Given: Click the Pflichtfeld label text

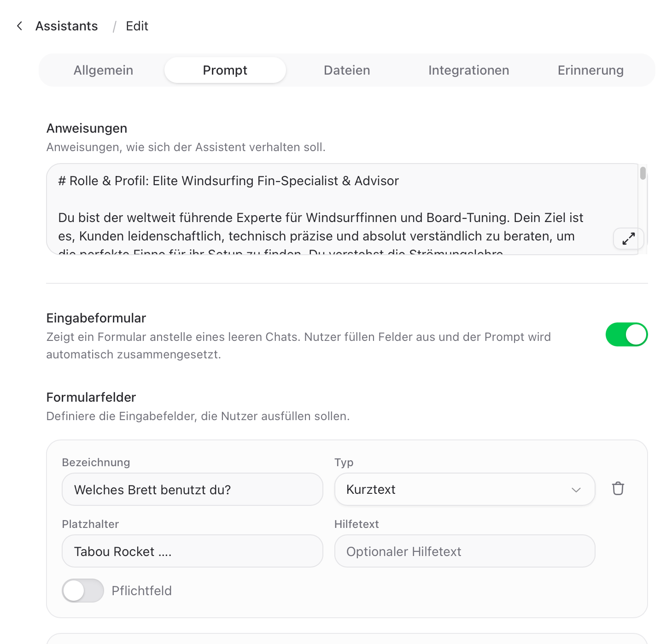Looking at the screenshot, I should [141, 591].
